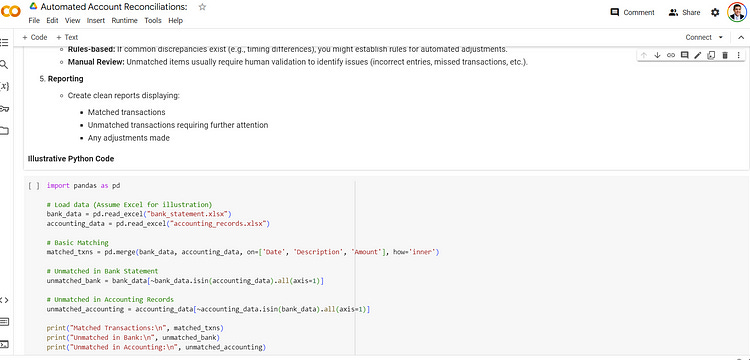
Task: Click 'Unmatched transactions requiring further attention' bullet
Action: [178, 125]
